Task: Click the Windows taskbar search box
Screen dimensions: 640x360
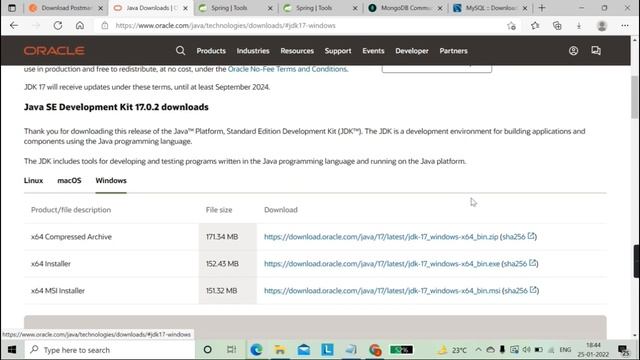Action: tap(110, 350)
